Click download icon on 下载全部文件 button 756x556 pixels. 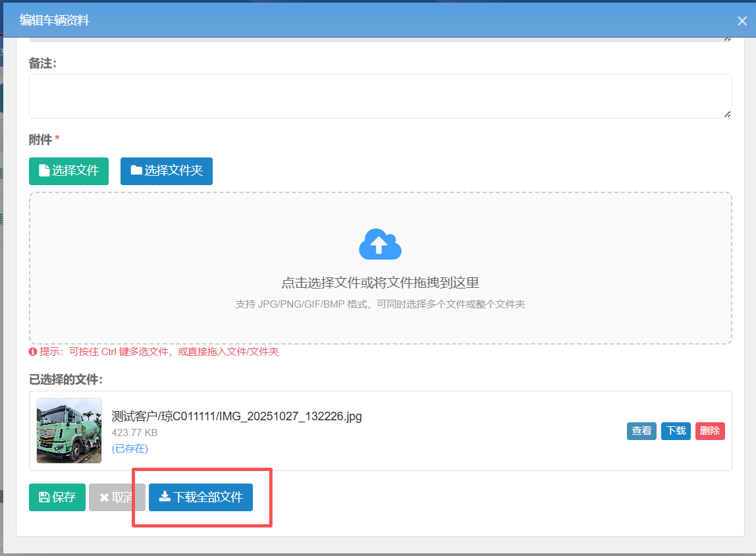click(165, 497)
